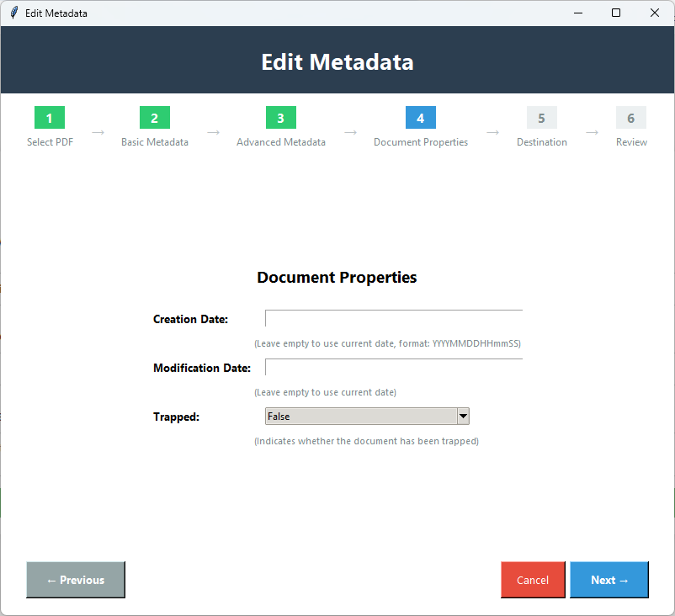Click inside the Creation Date field

pos(392,318)
